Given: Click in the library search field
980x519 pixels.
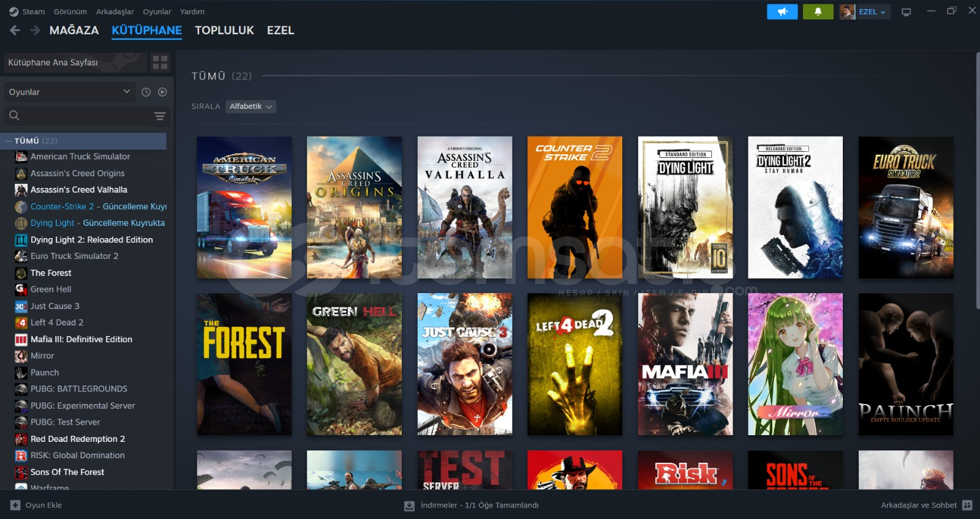Looking at the screenshot, I should 87,116.
